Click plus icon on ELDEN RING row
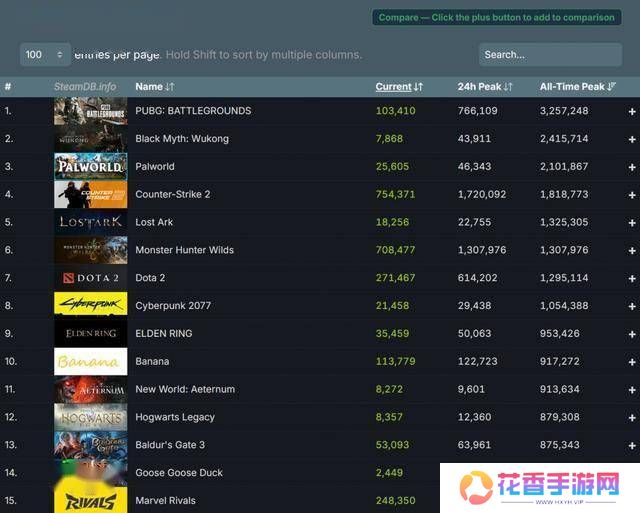The width and height of the screenshot is (640, 513). (631, 334)
